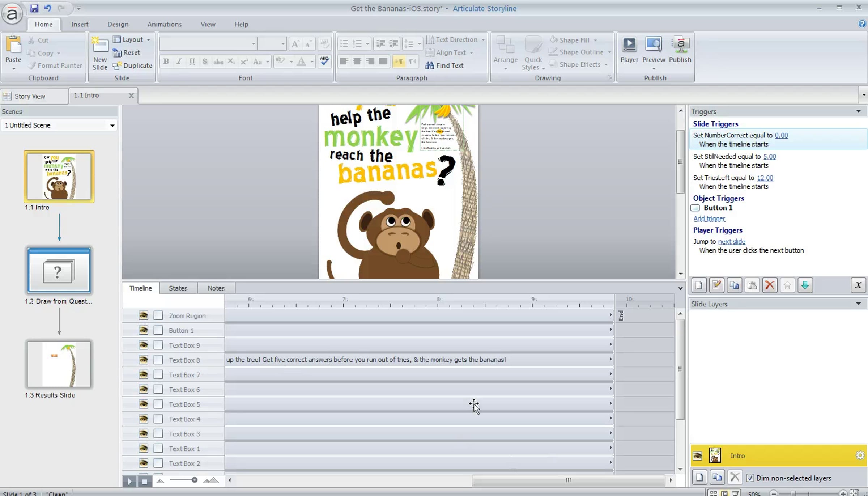Move the trigger down with the green arrow
This screenshot has height=496, width=868.
[805, 285]
